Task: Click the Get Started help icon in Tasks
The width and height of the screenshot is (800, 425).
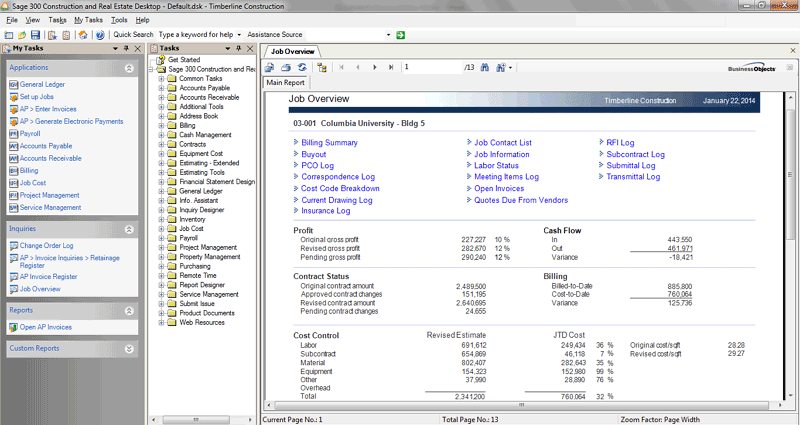Action: pyautogui.click(x=161, y=60)
